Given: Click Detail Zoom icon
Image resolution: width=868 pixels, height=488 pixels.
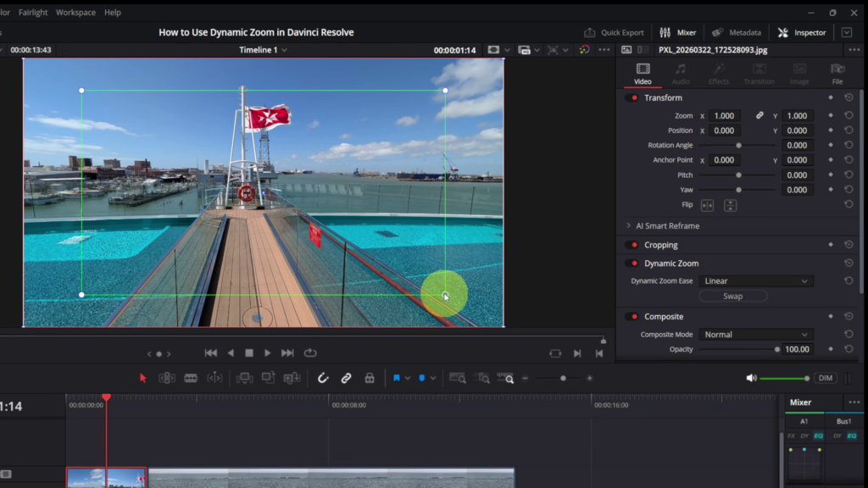Looking at the screenshot, I should [x=481, y=378].
